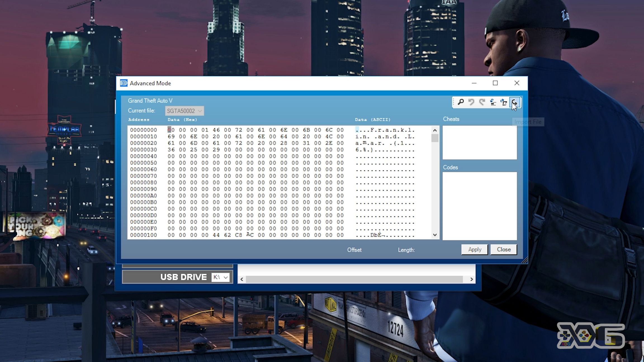Click Apply button to save changes
The image size is (644, 362).
pos(474,249)
